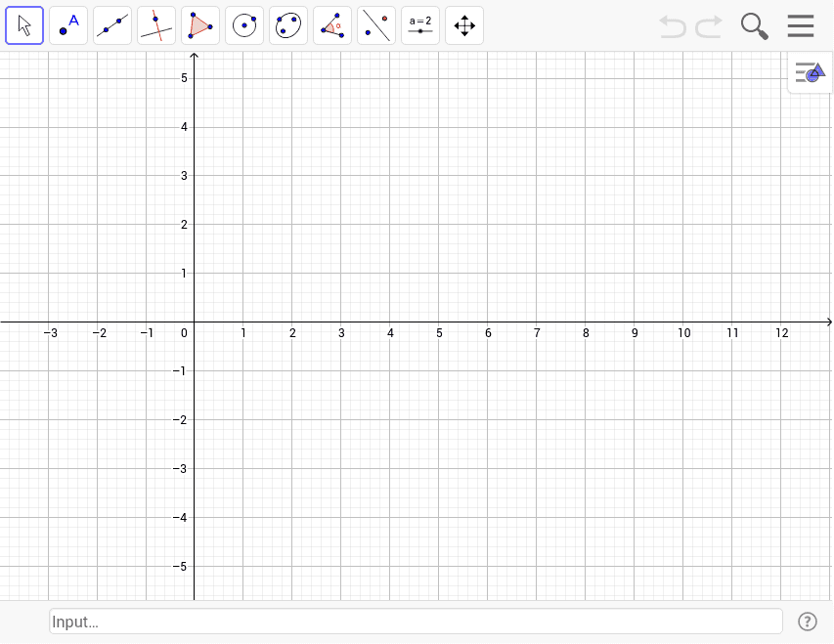
Task: Click y-axis label 2
Action: pos(184,225)
